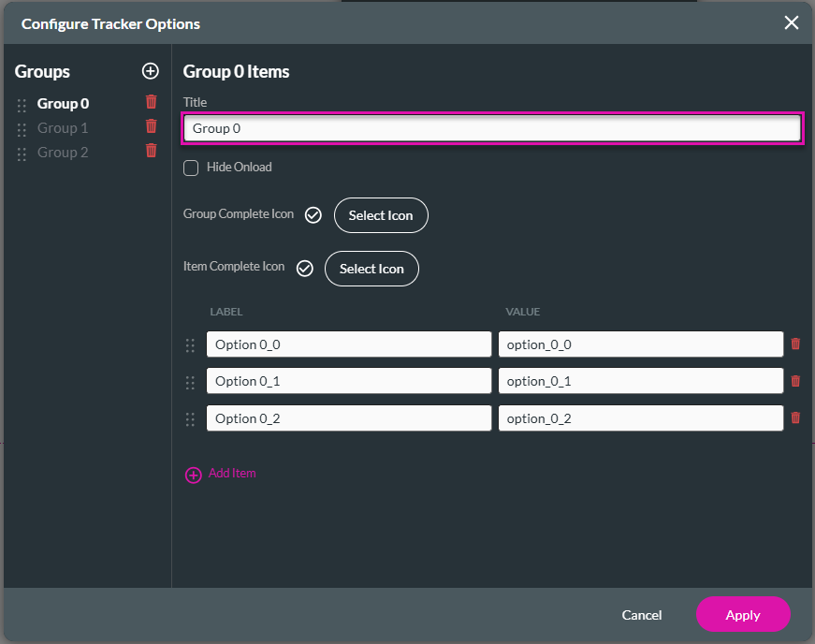
Task: Add a new item using the Add Item link
Action: [x=231, y=474]
